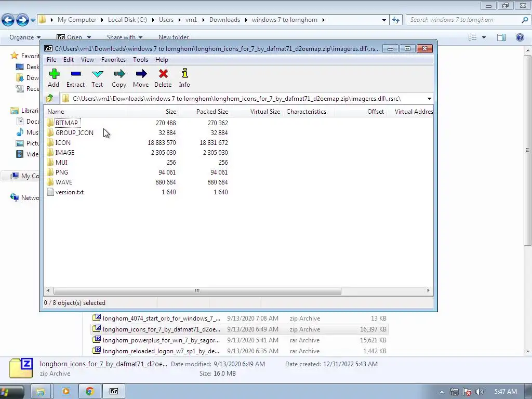
Task: Click the Action Center flag tray icon
Action: click(467, 392)
